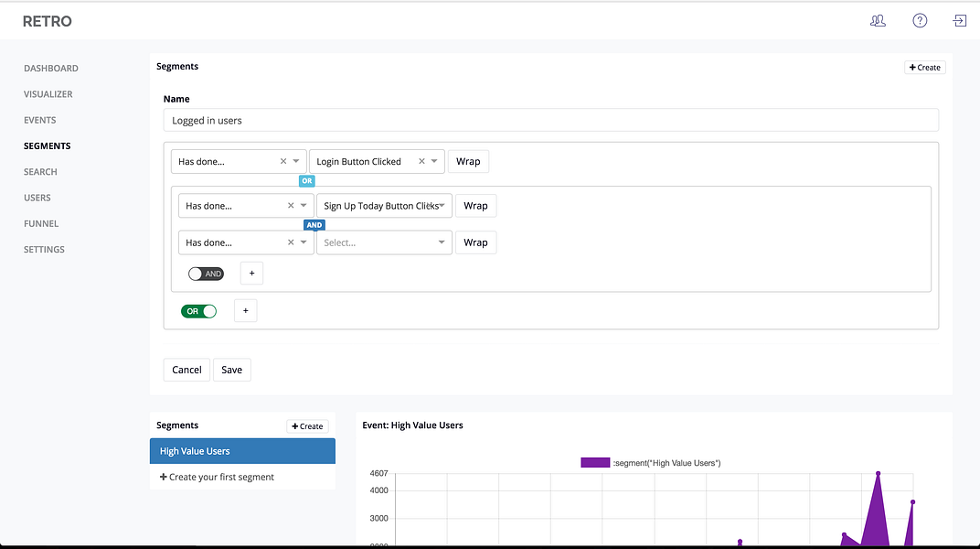Screen dimensions: 980x549
Task: Cancel the segment editing
Action: (186, 370)
